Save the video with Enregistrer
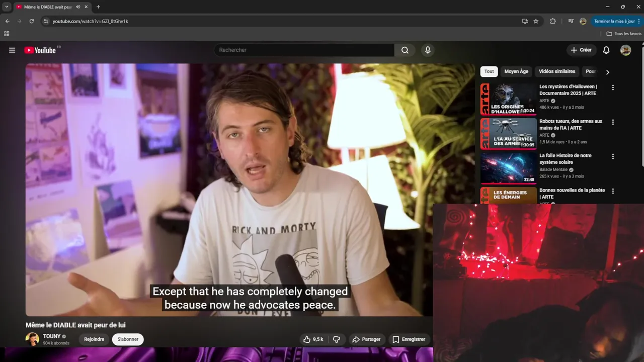644x362 pixels. coord(409,339)
